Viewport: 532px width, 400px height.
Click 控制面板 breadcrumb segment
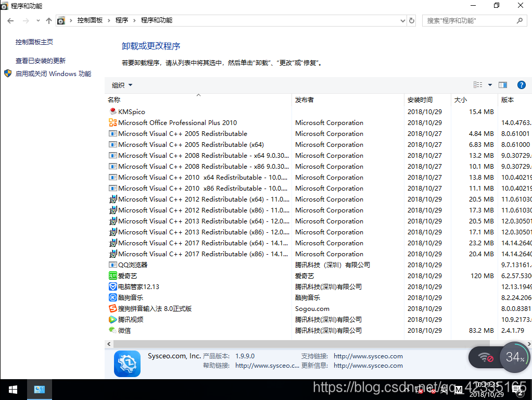point(90,20)
